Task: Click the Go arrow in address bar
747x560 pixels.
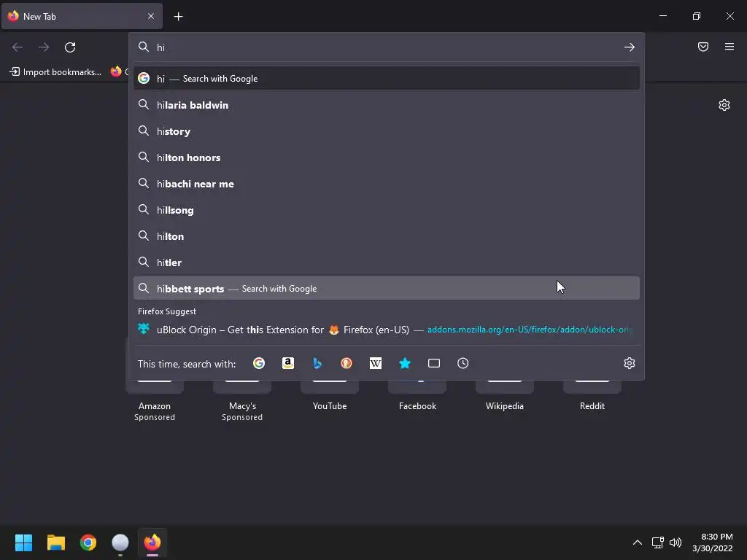Action: click(x=630, y=47)
